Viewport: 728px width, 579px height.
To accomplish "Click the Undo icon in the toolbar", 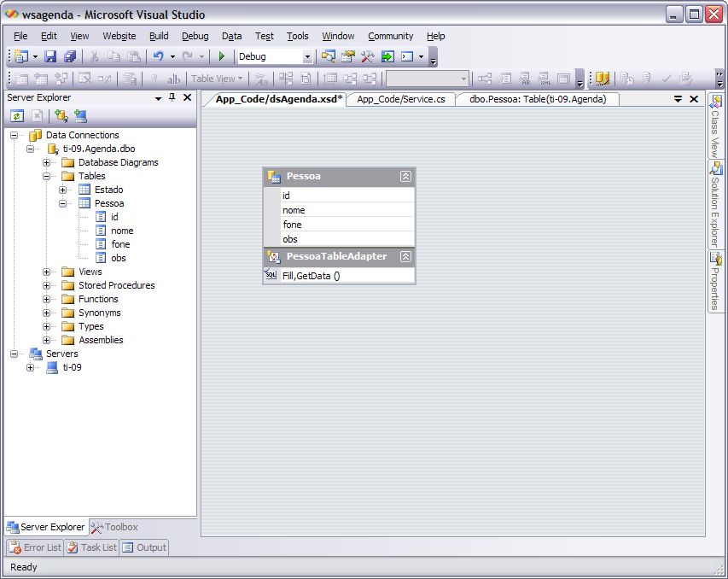I will pyautogui.click(x=158, y=56).
